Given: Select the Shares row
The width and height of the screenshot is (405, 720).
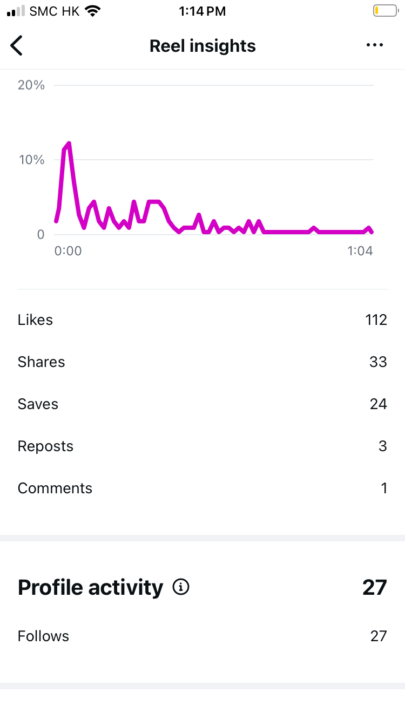Looking at the screenshot, I should point(202,362).
